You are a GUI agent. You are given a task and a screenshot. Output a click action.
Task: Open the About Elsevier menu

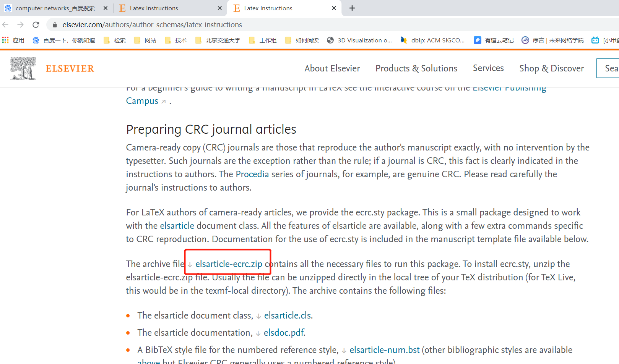tap(332, 68)
